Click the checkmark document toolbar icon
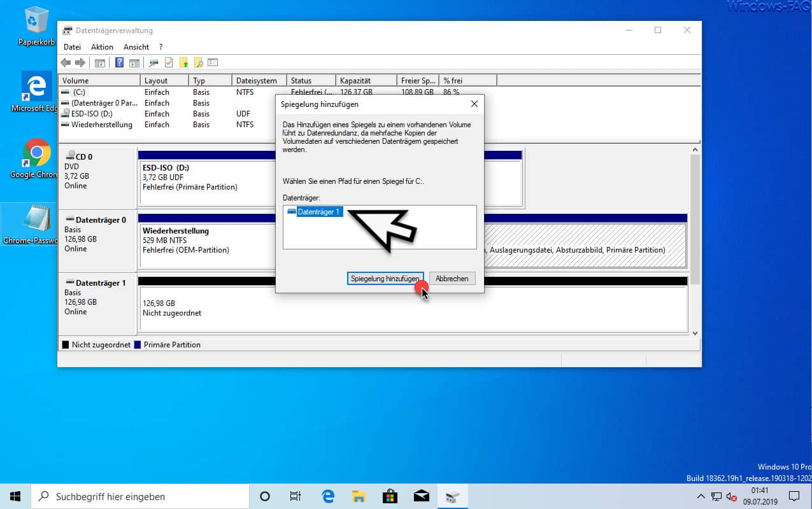Image resolution: width=812 pixels, height=509 pixels. pos(169,62)
